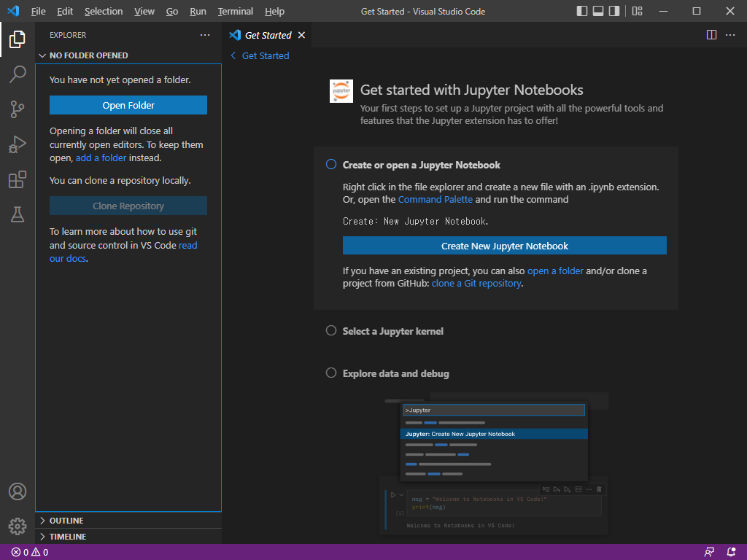747x560 pixels.
Task: Open the Edit menu
Action: point(65,11)
